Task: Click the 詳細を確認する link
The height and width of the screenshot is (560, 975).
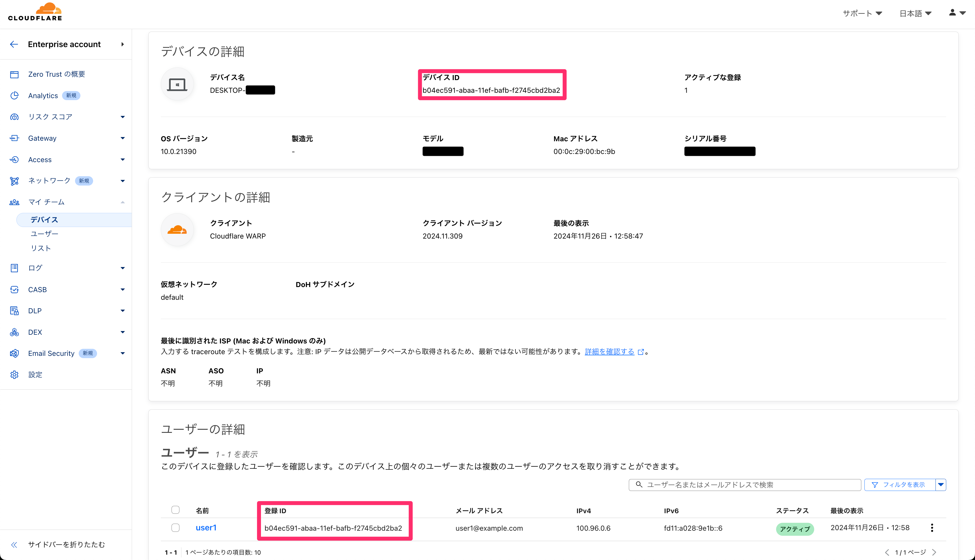Action: tap(609, 352)
